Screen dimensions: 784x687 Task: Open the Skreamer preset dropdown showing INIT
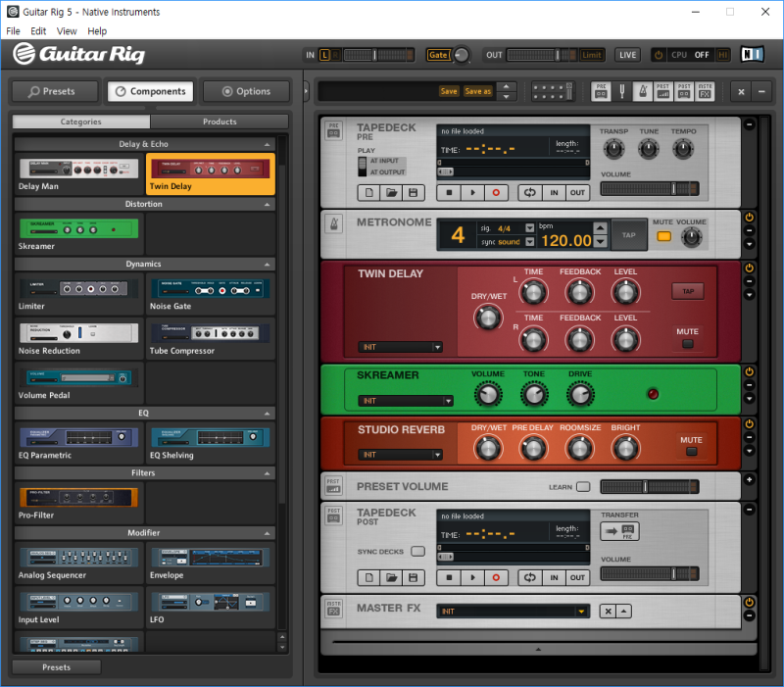pos(406,400)
